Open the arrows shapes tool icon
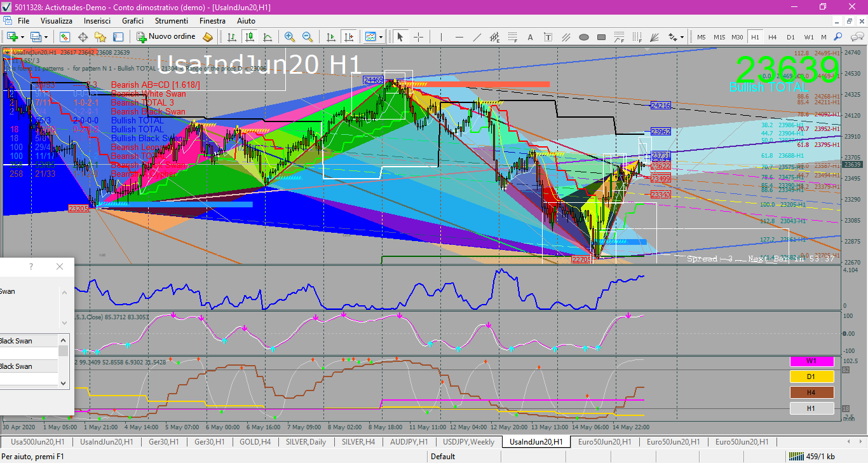 [x=672, y=37]
